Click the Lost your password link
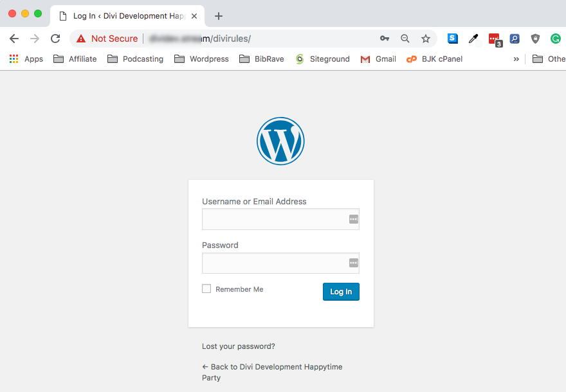This screenshot has height=392, width=566. pyautogui.click(x=239, y=346)
